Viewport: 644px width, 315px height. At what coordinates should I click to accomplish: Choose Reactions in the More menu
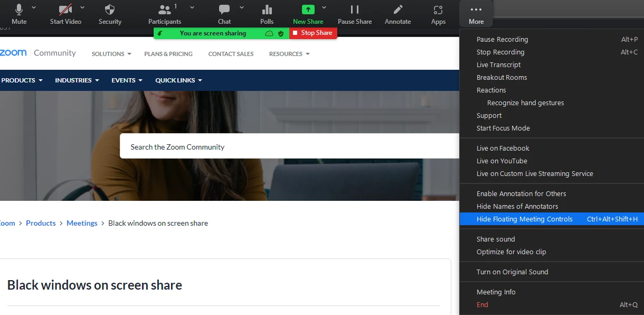[552, 90]
